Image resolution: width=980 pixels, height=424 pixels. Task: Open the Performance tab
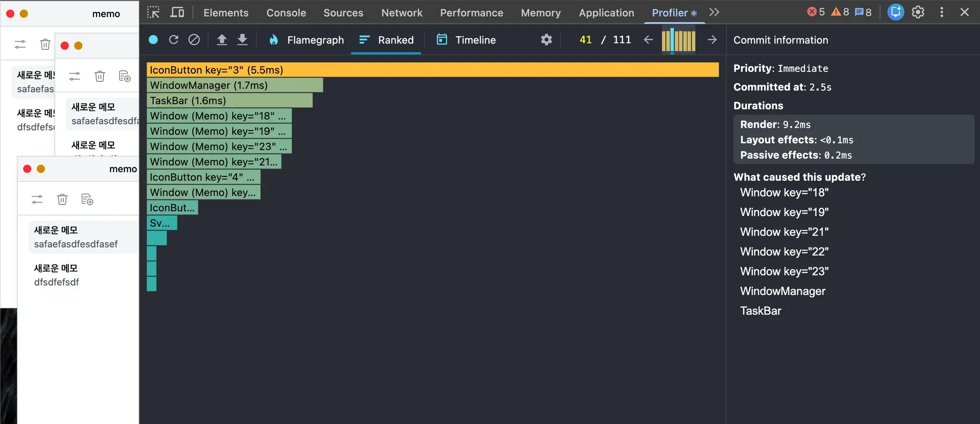click(x=472, y=13)
